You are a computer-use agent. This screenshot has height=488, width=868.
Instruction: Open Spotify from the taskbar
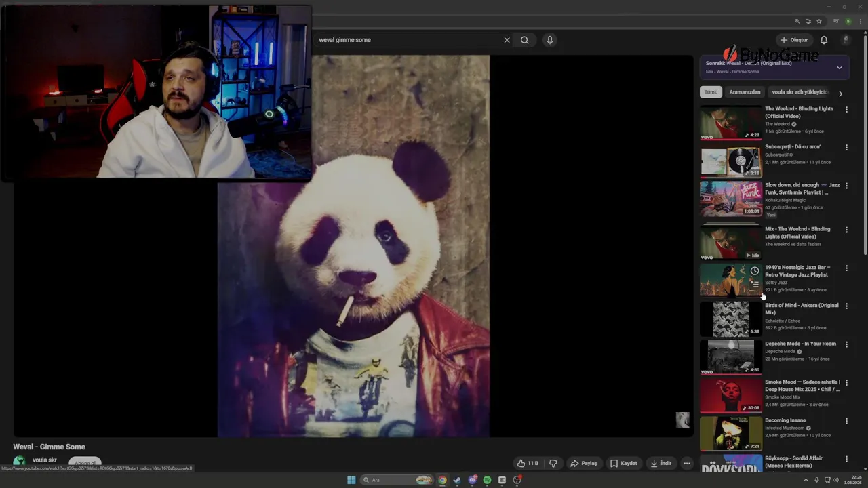point(487,480)
